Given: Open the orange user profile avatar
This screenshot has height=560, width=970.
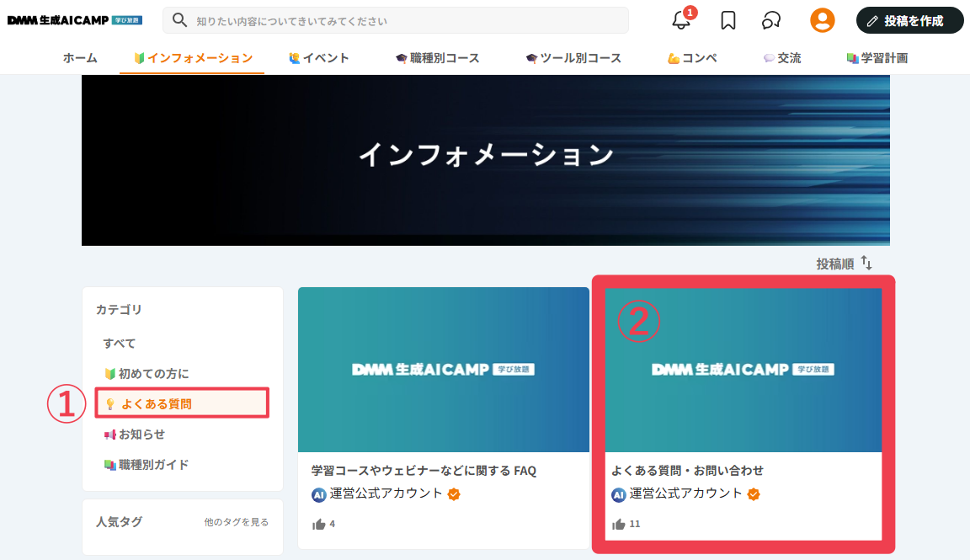Looking at the screenshot, I should pos(822,20).
